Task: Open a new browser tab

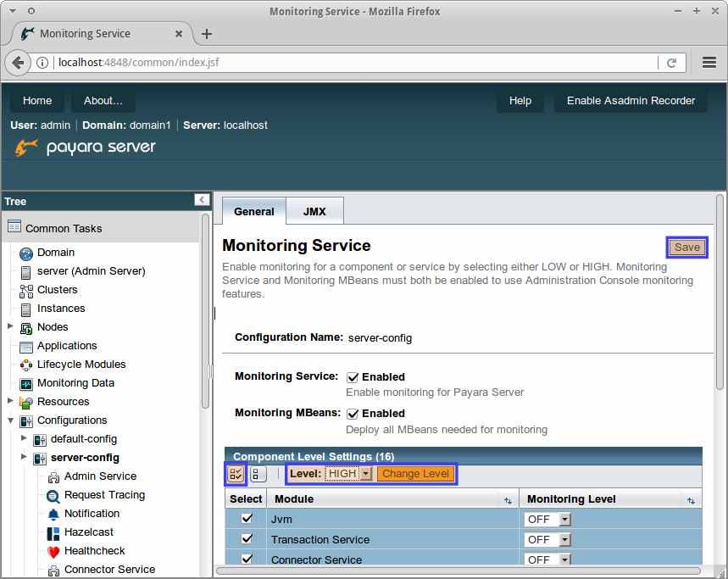Action: (207, 34)
